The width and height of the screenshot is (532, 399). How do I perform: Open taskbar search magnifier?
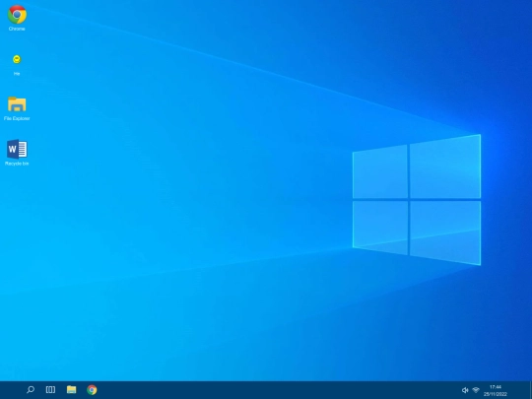coord(31,389)
